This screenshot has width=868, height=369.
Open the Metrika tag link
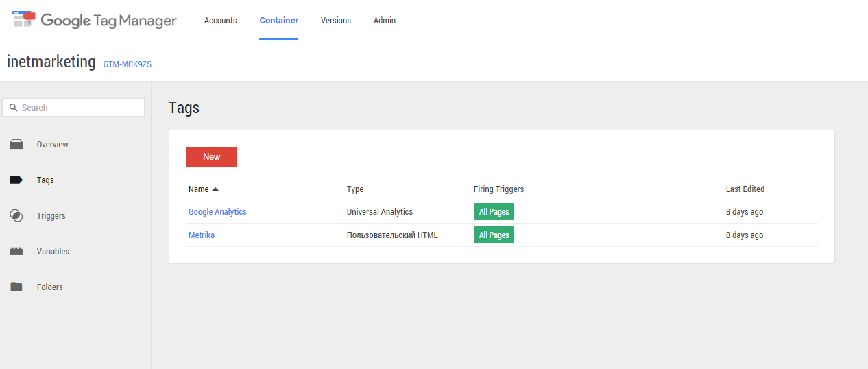pos(202,235)
